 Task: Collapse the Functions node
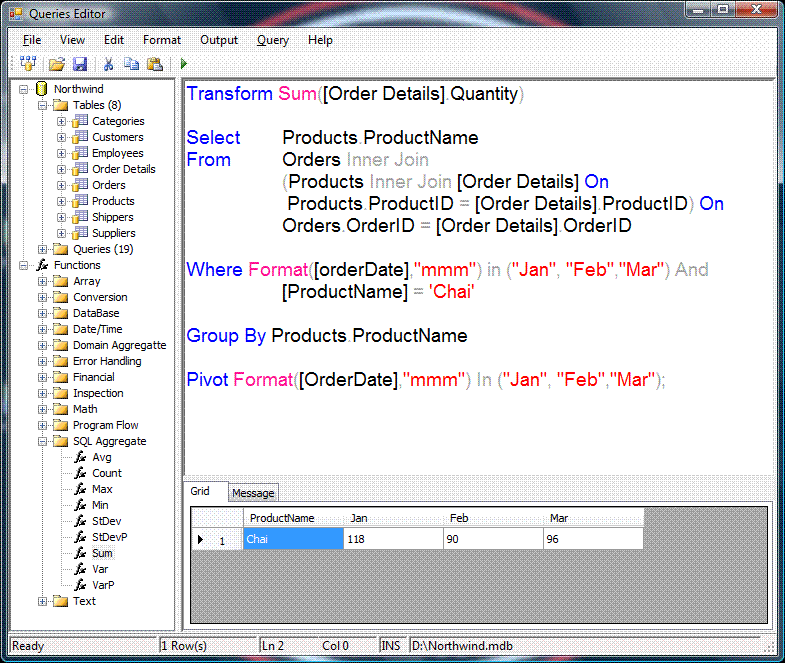[24, 265]
